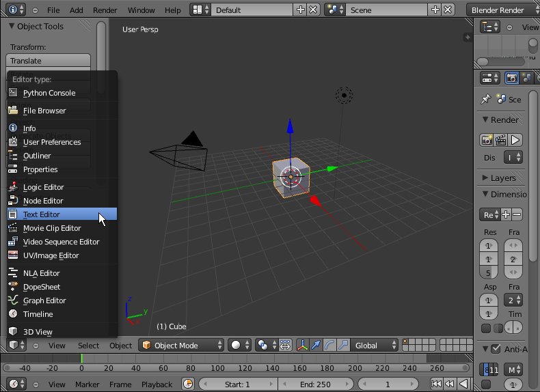Add a render preset
The height and width of the screenshot is (392, 540).
(506, 214)
